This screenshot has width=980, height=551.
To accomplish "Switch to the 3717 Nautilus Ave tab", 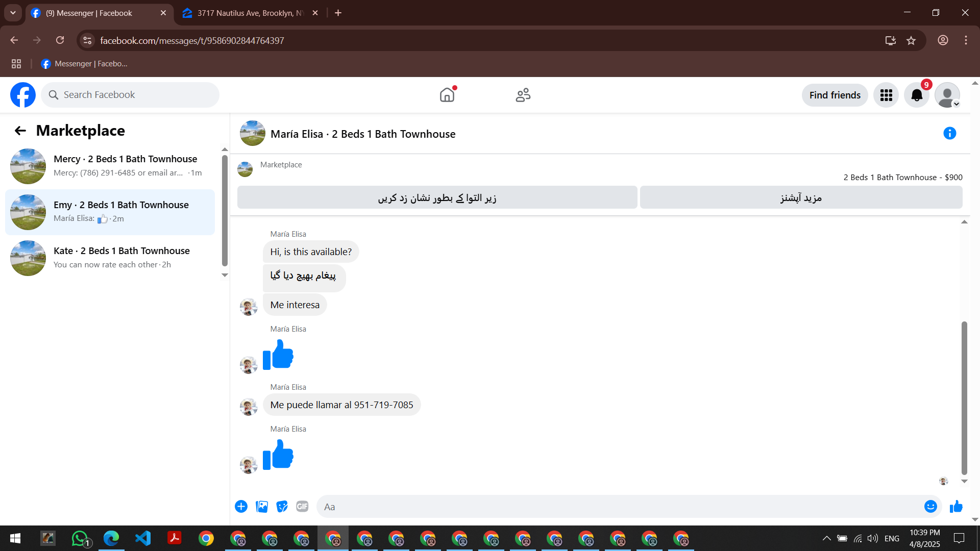I will [x=250, y=13].
